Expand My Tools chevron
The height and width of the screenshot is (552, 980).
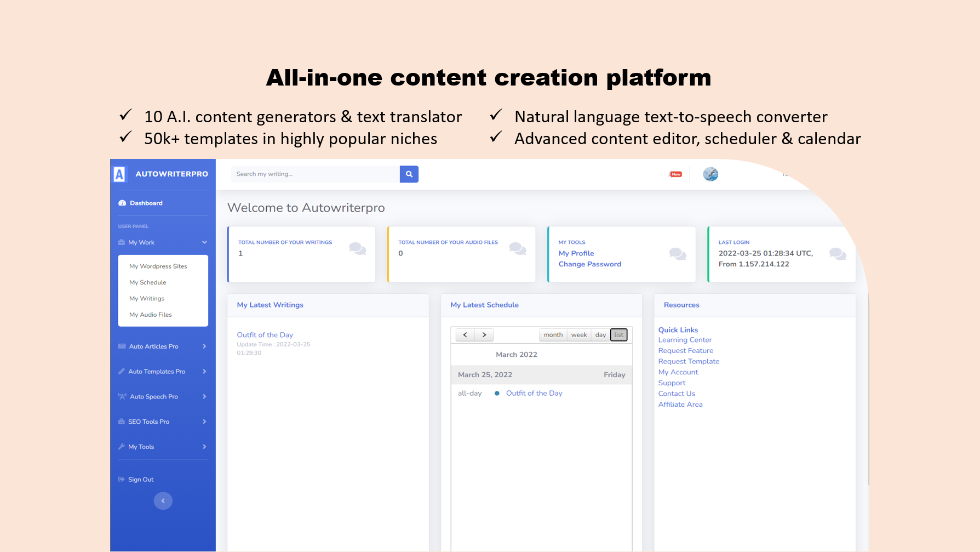pos(204,447)
